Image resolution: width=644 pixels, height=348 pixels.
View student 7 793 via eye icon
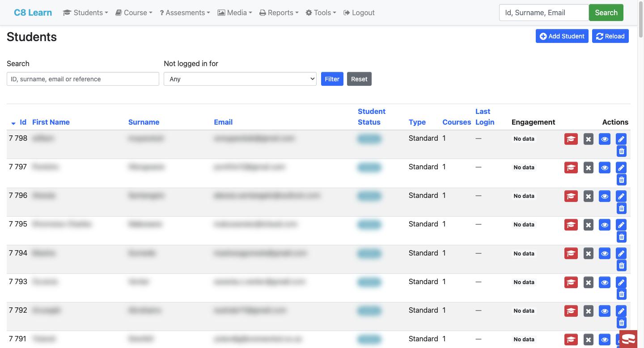coord(605,282)
